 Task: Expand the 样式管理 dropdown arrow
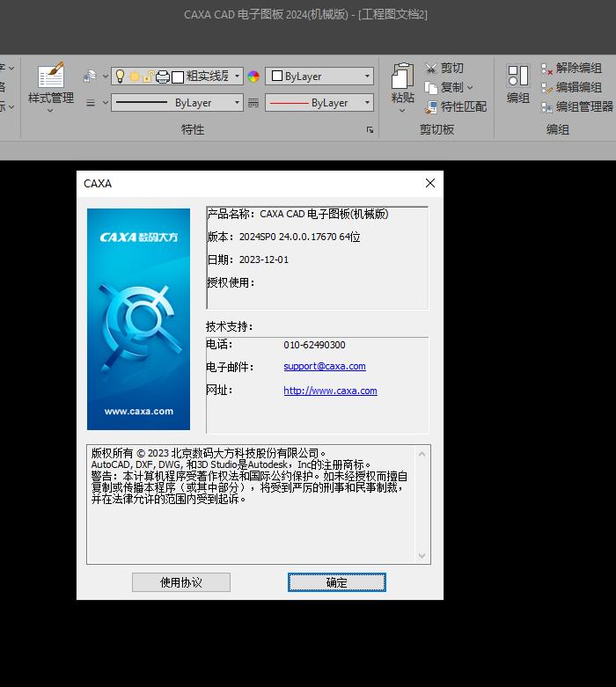50,111
